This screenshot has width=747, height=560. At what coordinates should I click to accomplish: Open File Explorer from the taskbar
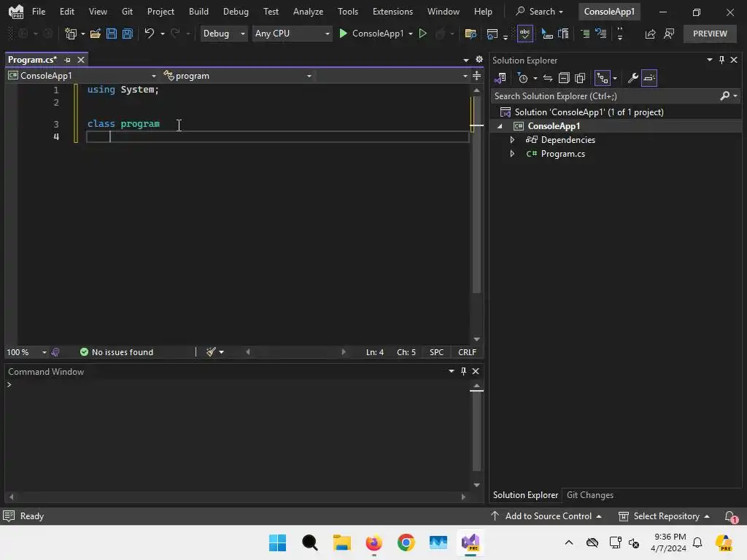click(x=341, y=542)
